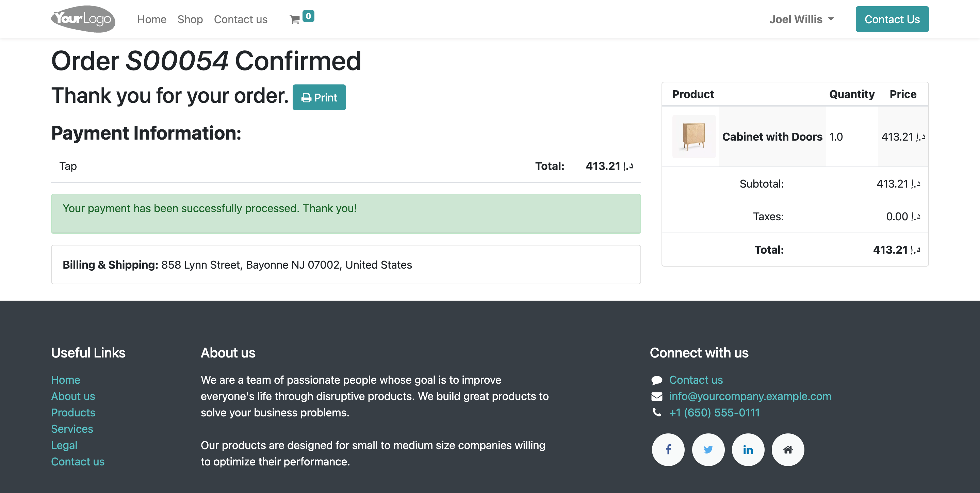Screen dimensions: 980x493
Task: Click the speech bubble contact icon
Action: tap(657, 380)
